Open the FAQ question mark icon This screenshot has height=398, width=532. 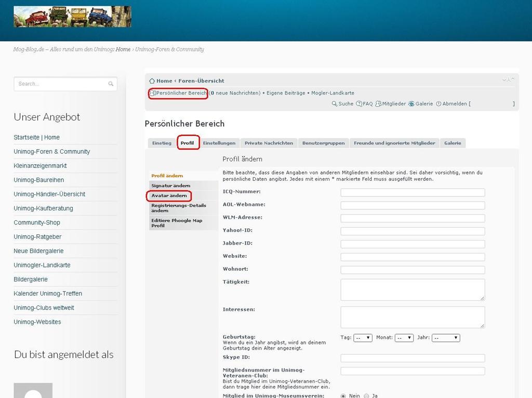pyautogui.click(x=359, y=104)
